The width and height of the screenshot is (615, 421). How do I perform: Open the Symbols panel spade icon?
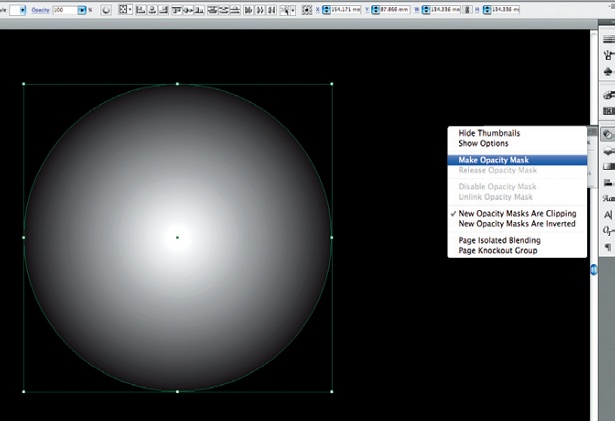[x=608, y=72]
